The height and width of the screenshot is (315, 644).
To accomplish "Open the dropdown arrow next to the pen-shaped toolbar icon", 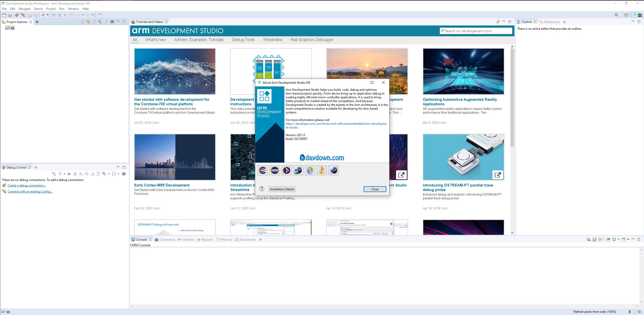I will 48,15.
